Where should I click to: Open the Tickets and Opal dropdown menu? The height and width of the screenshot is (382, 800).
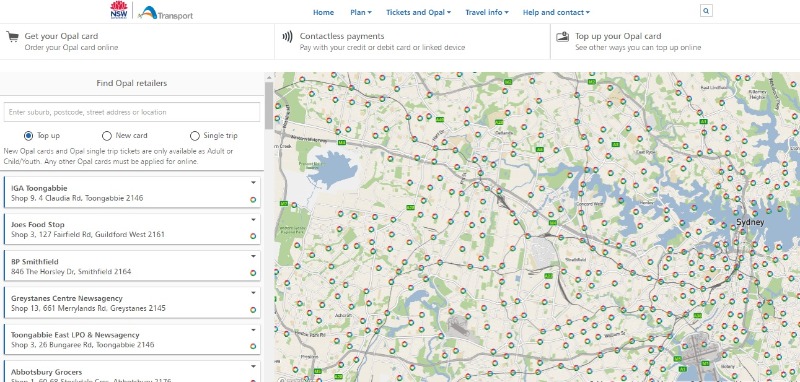click(x=418, y=12)
